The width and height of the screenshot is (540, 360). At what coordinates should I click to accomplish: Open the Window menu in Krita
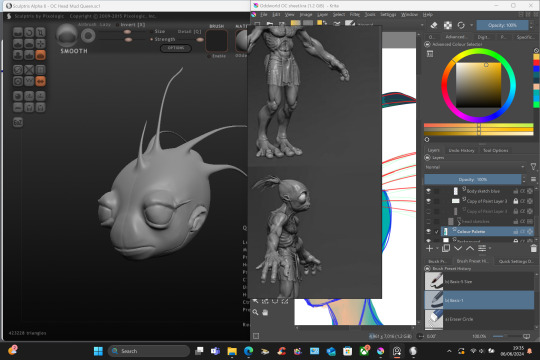point(409,15)
